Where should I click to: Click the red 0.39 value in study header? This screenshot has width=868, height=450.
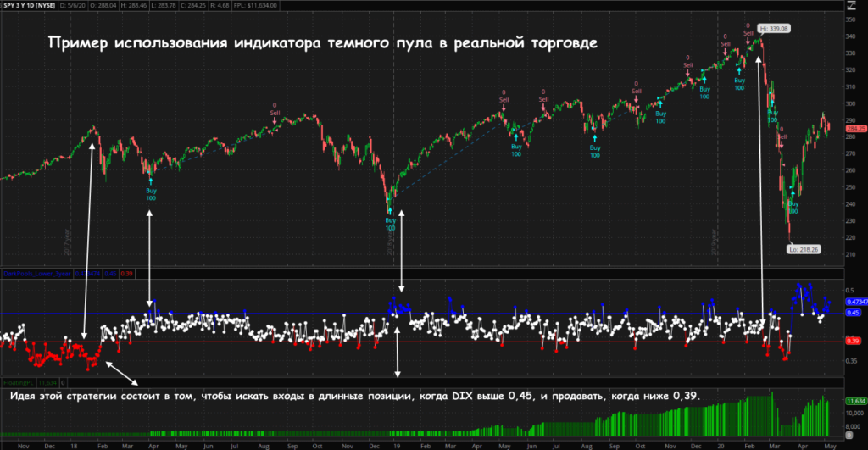[x=127, y=274]
